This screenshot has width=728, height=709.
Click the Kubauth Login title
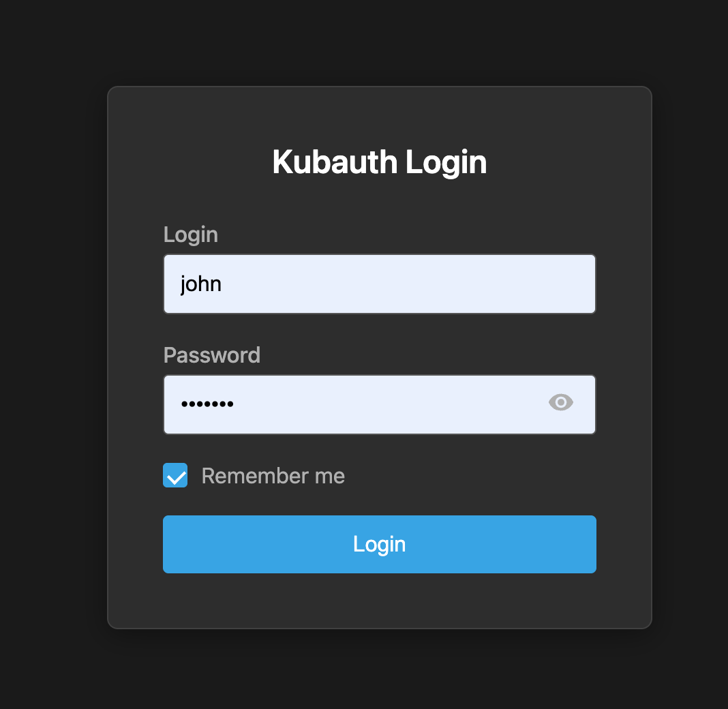(x=379, y=162)
